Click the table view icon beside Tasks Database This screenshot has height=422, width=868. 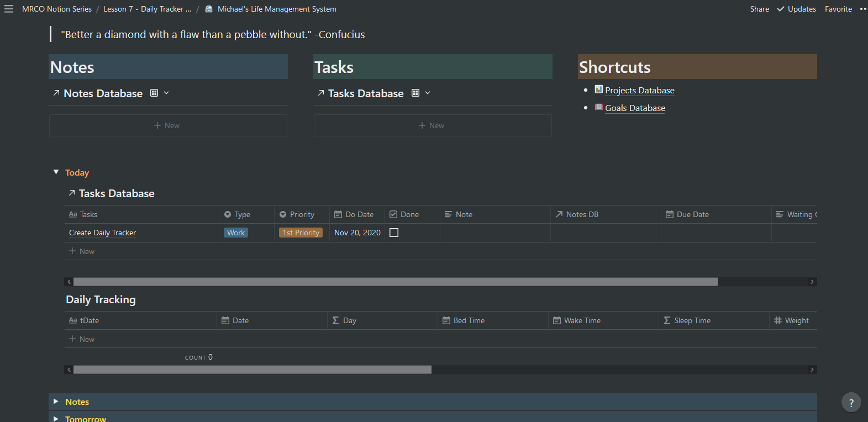pyautogui.click(x=415, y=93)
